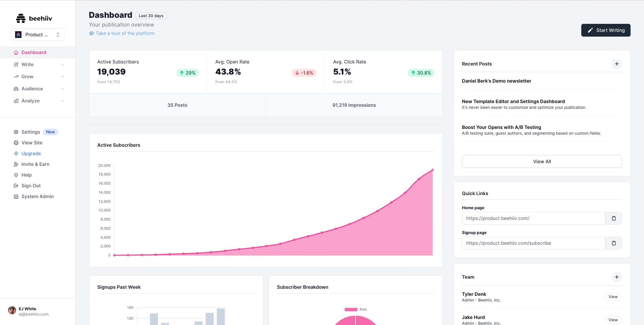Screen dimensions: 644x325
Task: Expand the Audience chevron
Action: (x=62, y=89)
